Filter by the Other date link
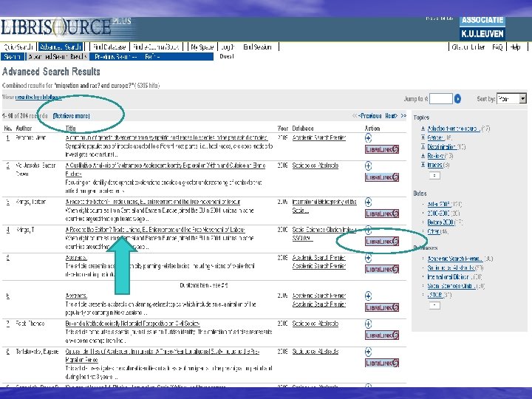The height and width of the screenshot is (399, 532). 434,231
